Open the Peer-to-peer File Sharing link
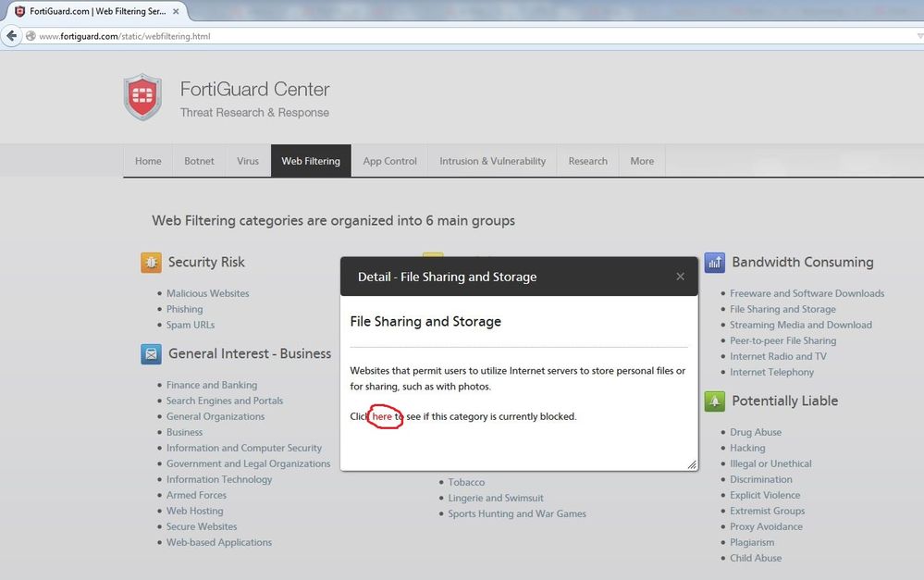 (782, 340)
